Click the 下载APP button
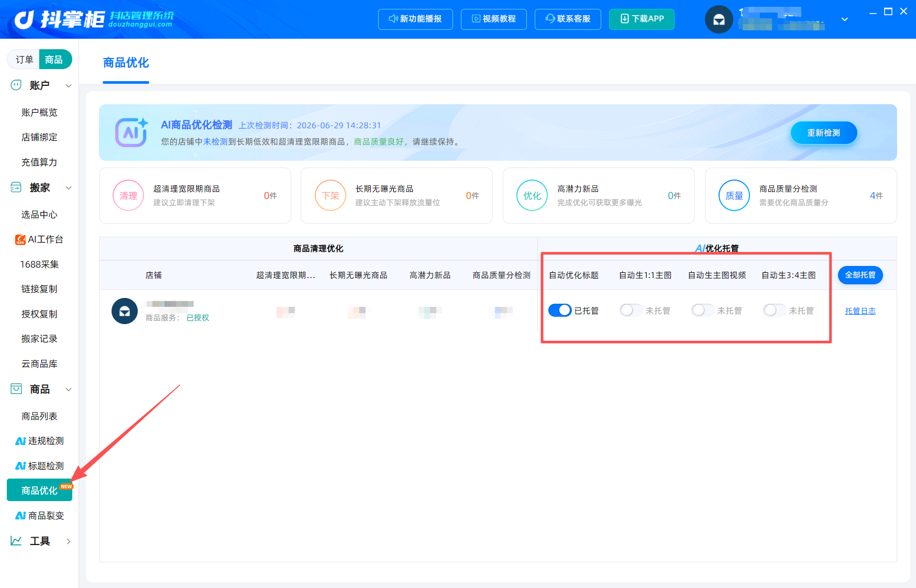Viewport: 916px width, 588px height. tap(642, 19)
